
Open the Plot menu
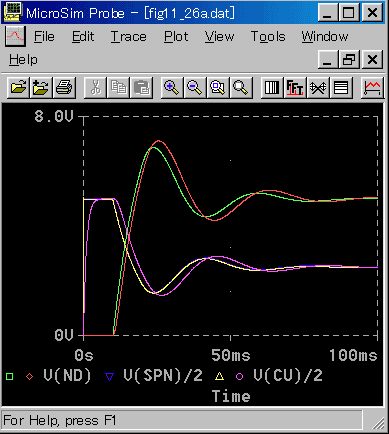click(176, 36)
